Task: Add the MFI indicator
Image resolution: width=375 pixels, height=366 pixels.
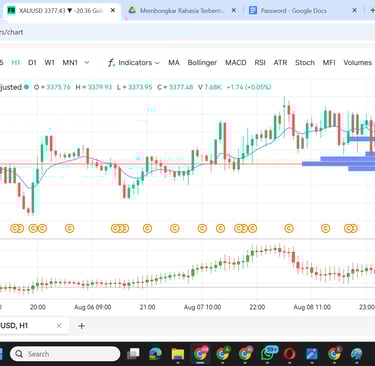Action: (329, 63)
